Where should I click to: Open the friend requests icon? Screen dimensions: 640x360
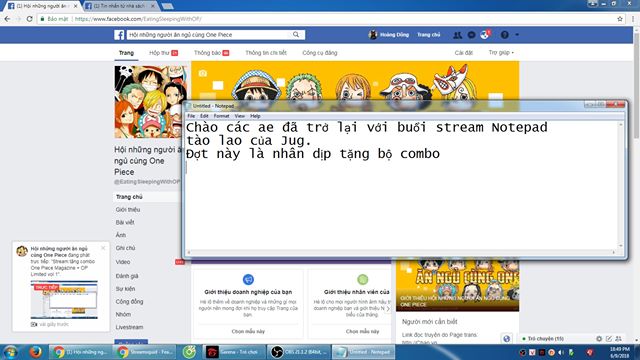point(458,35)
